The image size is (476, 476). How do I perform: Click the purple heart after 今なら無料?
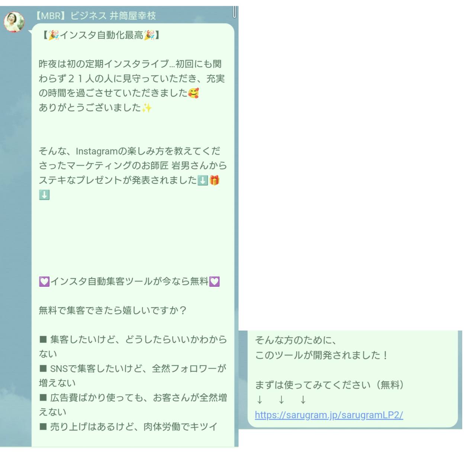pos(214,282)
